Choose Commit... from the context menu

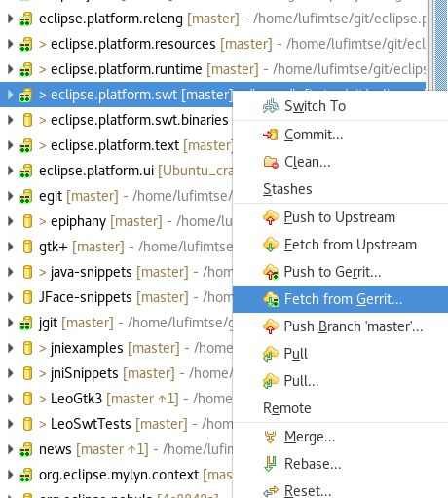tap(340, 134)
